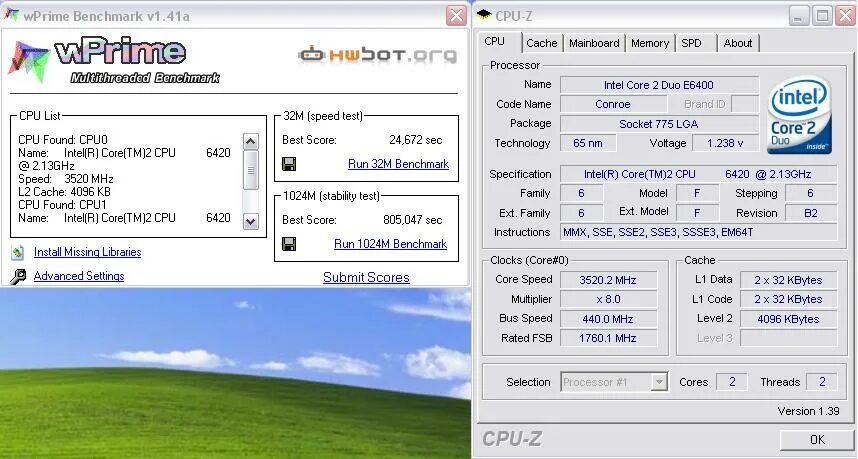The height and width of the screenshot is (459, 858).
Task: Open the Processor #1 selection dropdown
Action: click(660, 382)
